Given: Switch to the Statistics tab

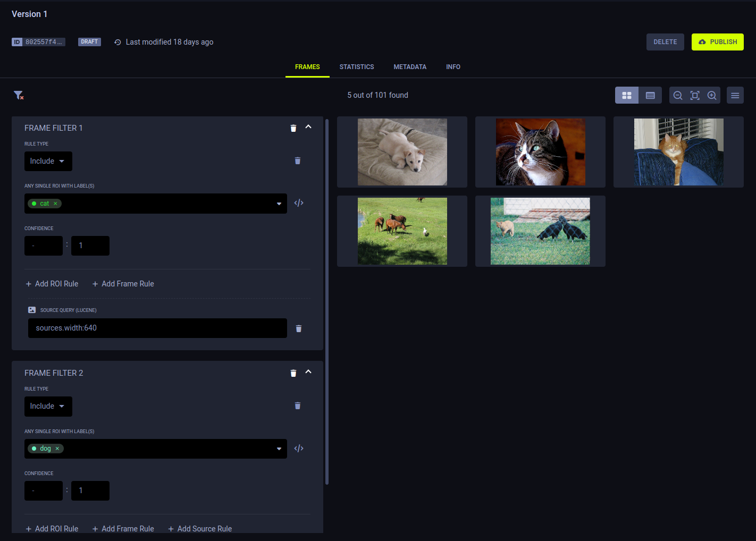Looking at the screenshot, I should tap(357, 66).
